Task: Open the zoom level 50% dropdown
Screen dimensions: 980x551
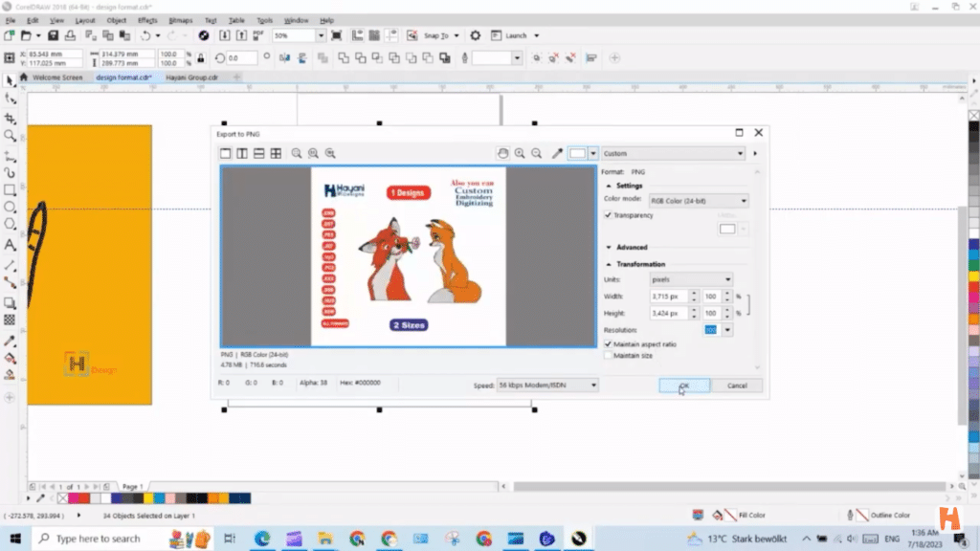Action: click(x=321, y=35)
